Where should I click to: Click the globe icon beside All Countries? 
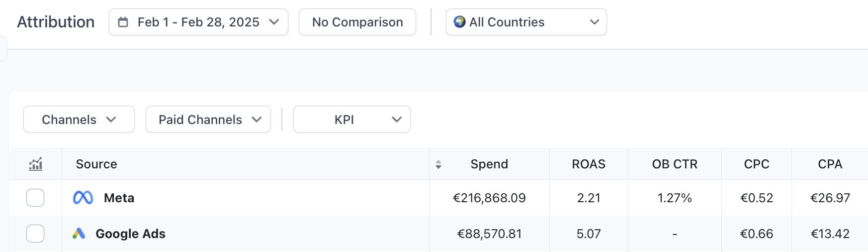pyautogui.click(x=459, y=22)
